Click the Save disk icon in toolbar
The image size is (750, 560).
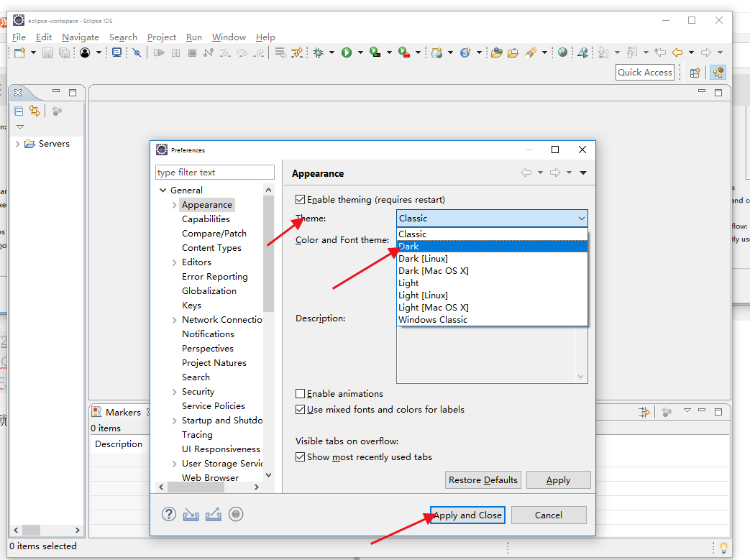pyautogui.click(x=47, y=52)
